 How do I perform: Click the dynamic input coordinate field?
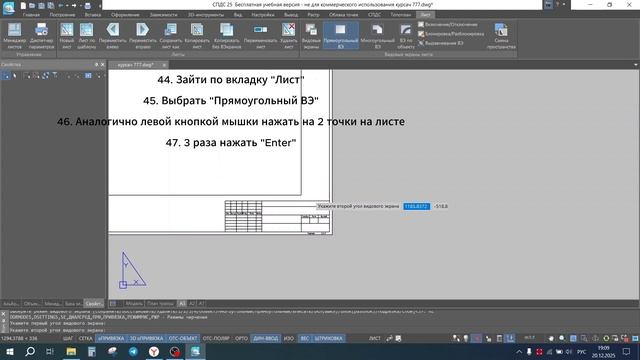point(416,207)
